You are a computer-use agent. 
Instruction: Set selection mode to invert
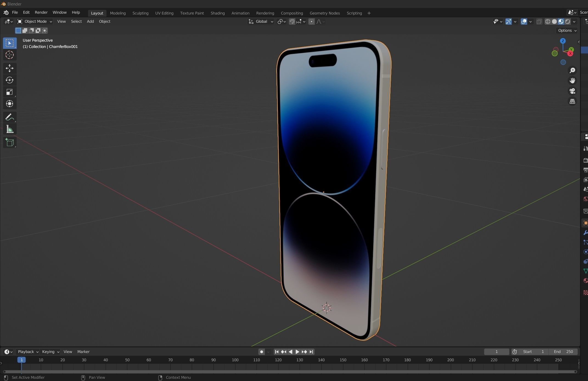point(38,30)
